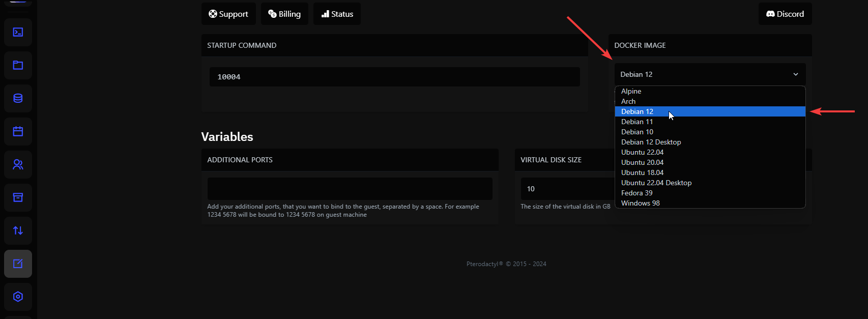Select Windows 98 option
Screen dimensions: 868x319
coord(710,203)
